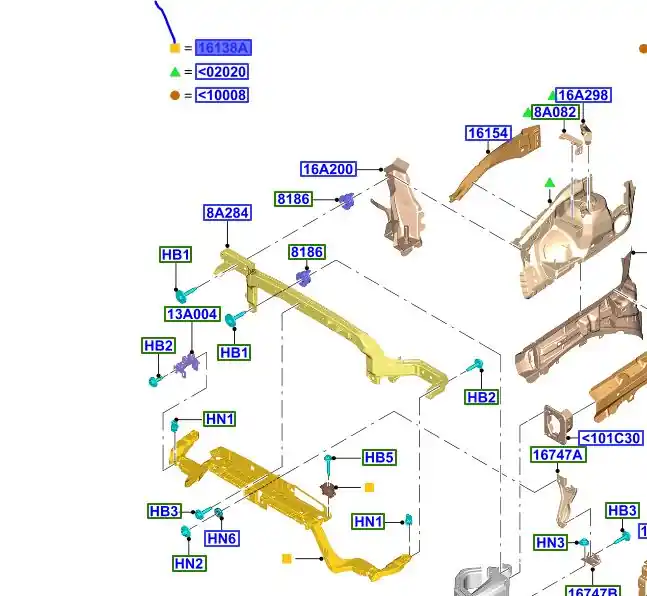Open the <101C30 reference label

click(x=611, y=438)
